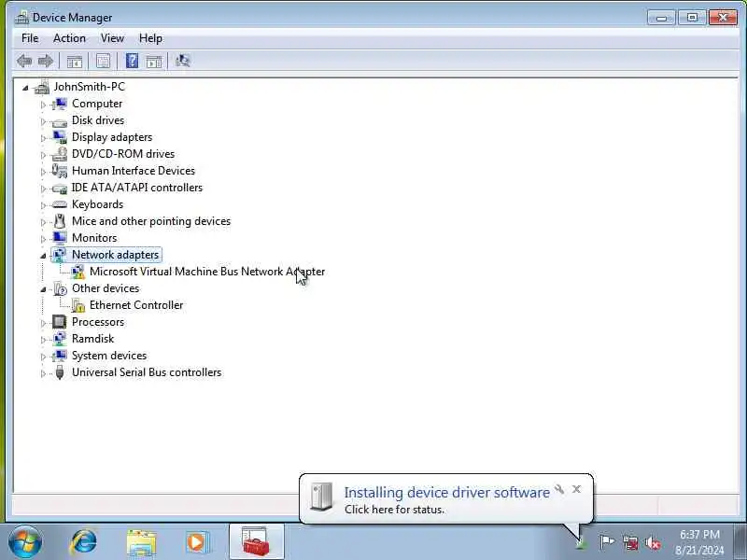The width and height of the screenshot is (747, 560).
Task: Open the Help menu
Action: pos(150,38)
